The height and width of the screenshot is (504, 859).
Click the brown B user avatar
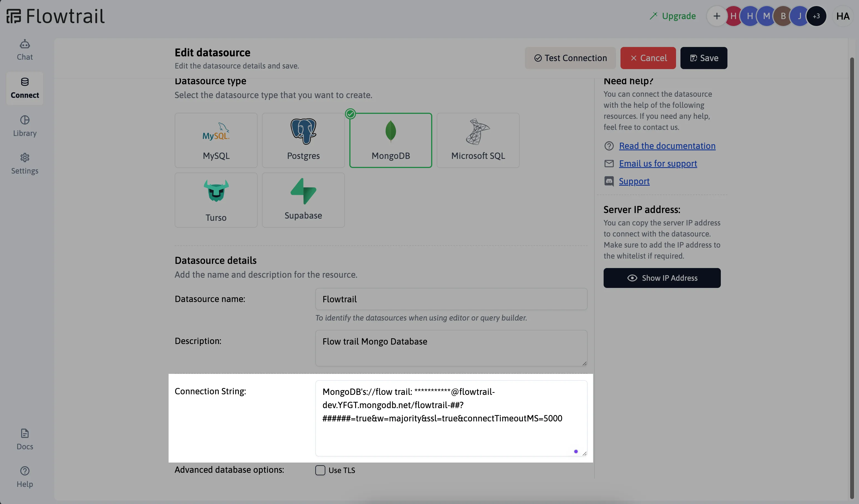click(783, 16)
